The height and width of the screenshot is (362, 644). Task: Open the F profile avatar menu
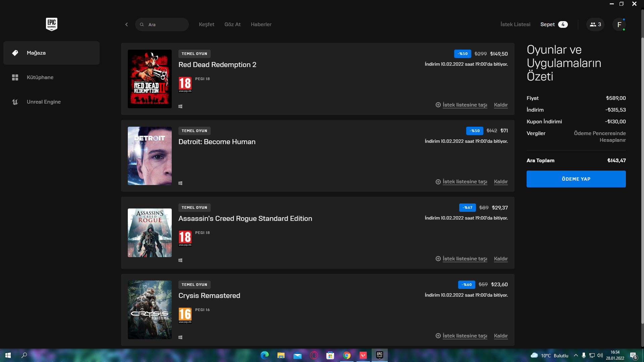click(619, 24)
